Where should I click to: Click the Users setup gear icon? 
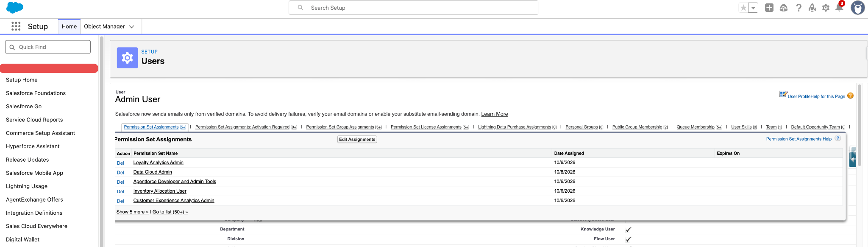pyautogui.click(x=127, y=58)
